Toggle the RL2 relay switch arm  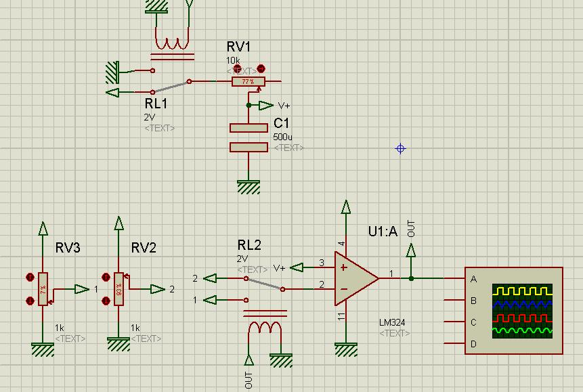[x=264, y=284]
